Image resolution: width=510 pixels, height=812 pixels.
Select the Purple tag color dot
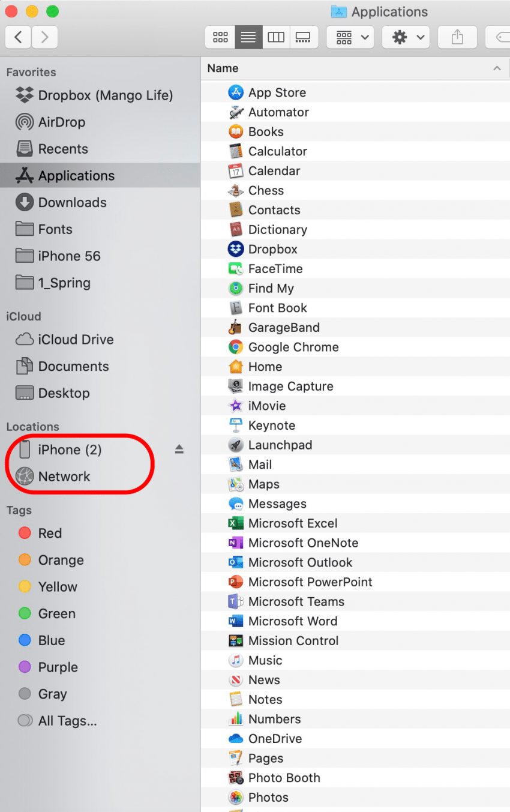(x=25, y=667)
